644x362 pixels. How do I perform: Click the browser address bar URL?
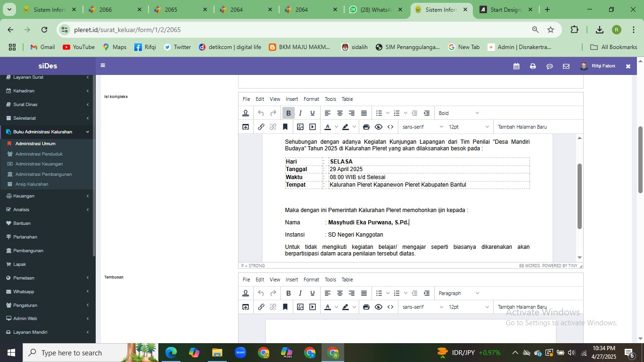click(x=127, y=30)
